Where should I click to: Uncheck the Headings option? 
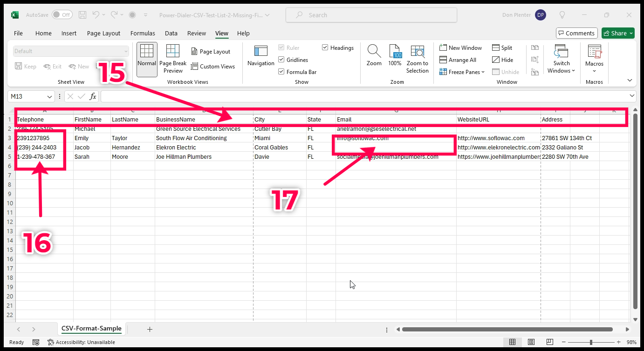tap(325, 48)
